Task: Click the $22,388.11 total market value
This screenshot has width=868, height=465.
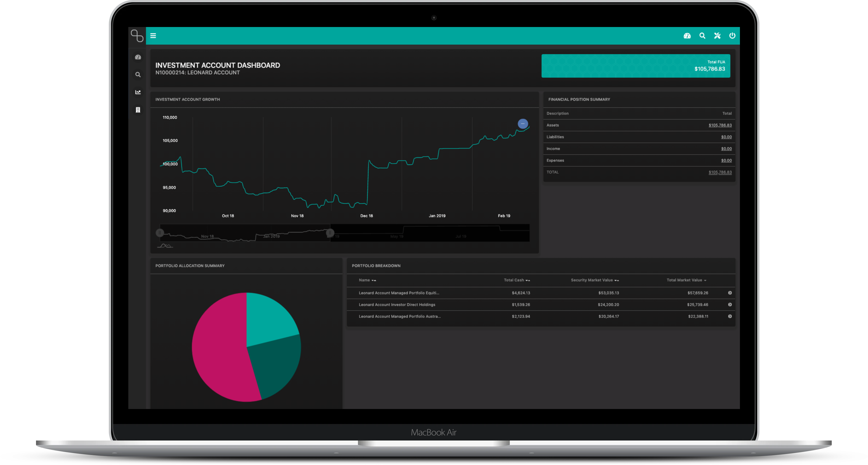Action: [698, 316]
